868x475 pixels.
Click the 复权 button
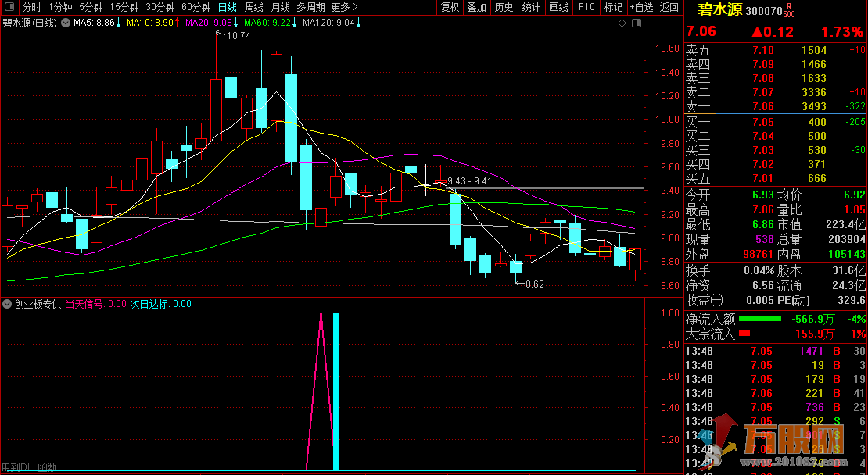pyautogui.click(x=450, y=7)
